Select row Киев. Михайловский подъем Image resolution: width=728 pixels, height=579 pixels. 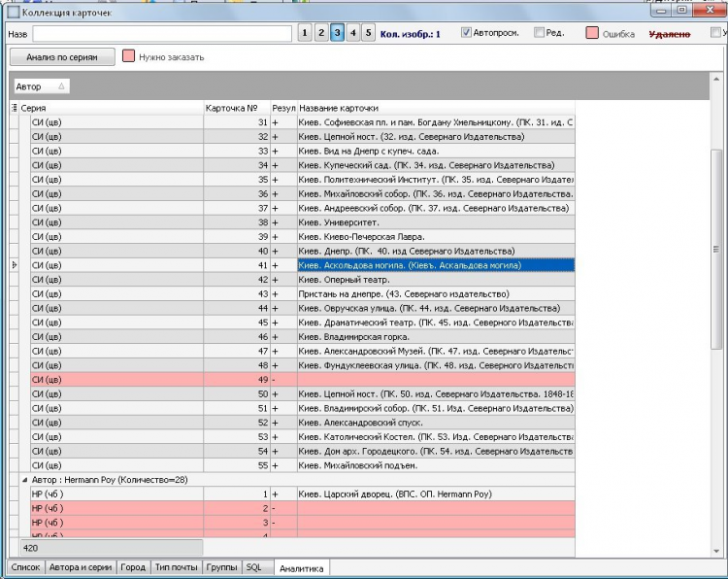click(x=303, y=465)
